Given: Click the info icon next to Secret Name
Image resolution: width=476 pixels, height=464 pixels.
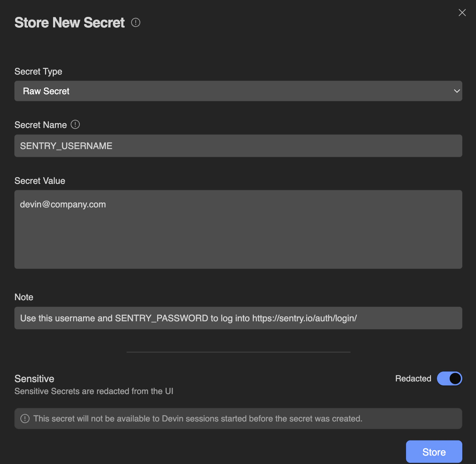Looking at the screenshot, I should coord(75,124).
